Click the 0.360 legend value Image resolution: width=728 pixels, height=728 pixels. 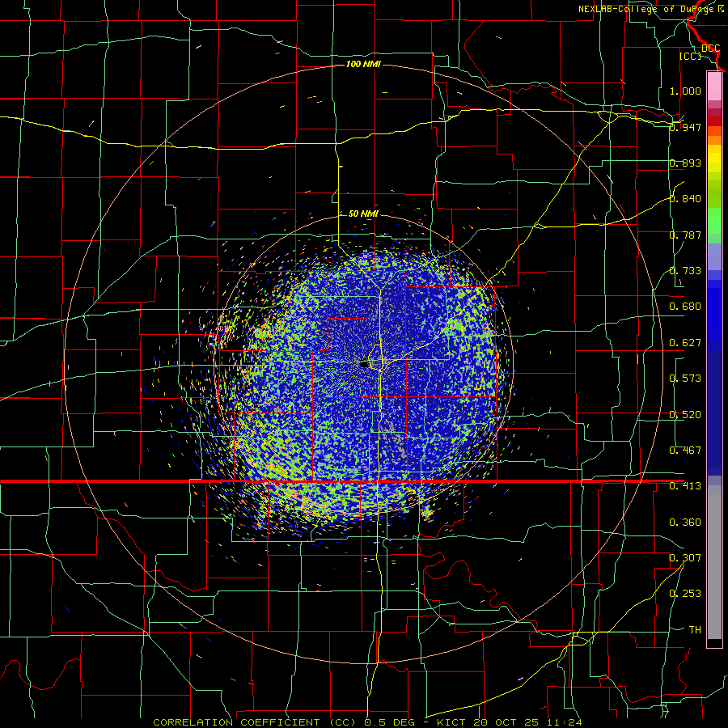pyautogui.click(x=685, y=523)
